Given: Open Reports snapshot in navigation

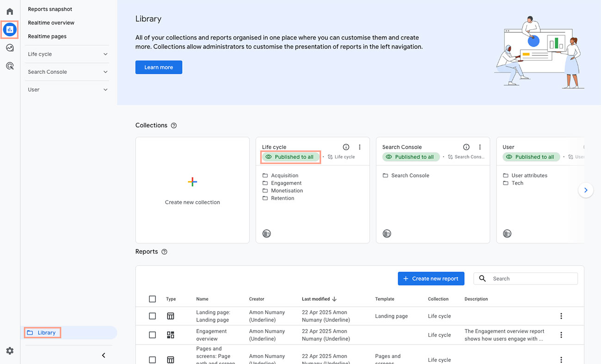Looking at the screenshot, I should coord(50,9).
